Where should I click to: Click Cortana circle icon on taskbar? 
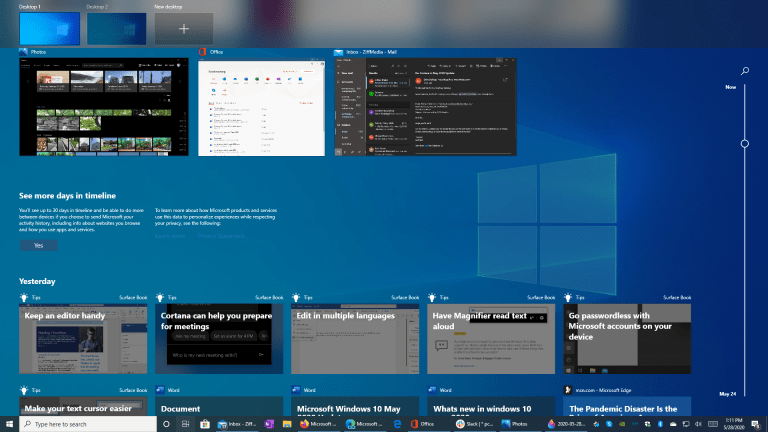(166, 424)
